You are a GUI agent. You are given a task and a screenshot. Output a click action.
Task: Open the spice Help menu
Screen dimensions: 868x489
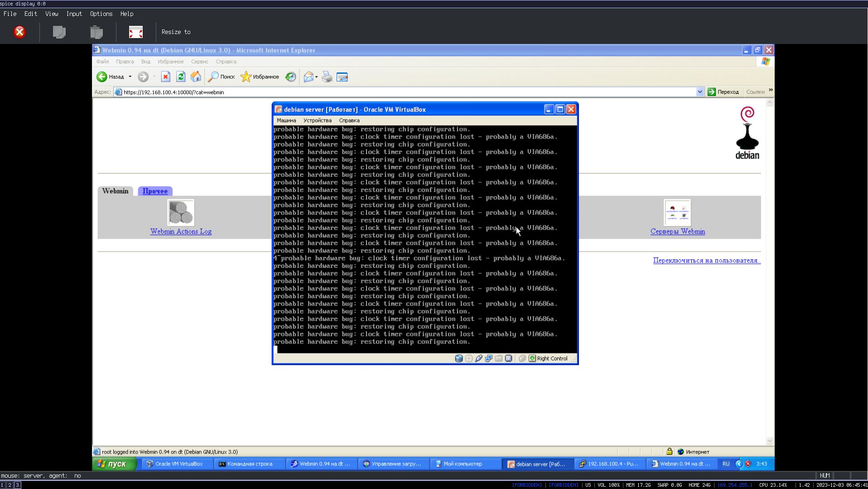[x=126, y=14]
